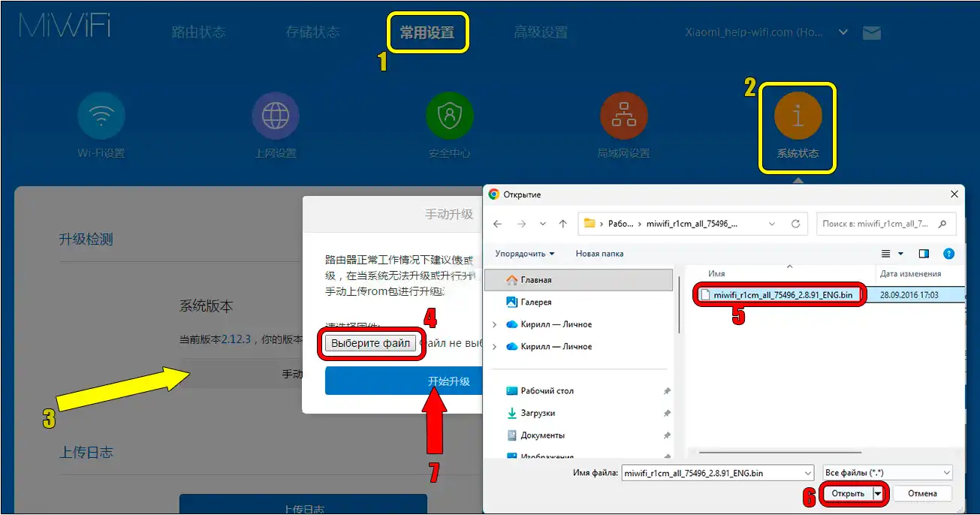
Task: Switch to the 高级设置 tab
Action: point(541,32)
